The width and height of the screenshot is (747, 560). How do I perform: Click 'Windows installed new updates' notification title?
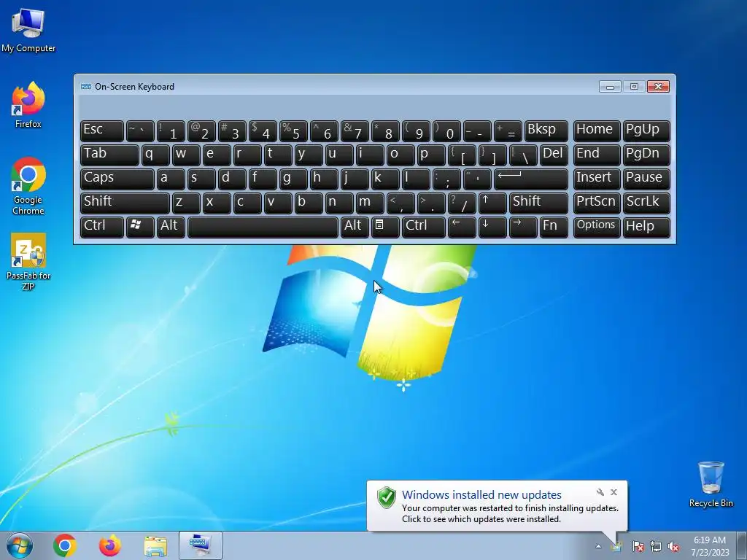pyautogui.click(x=481, y=495)
